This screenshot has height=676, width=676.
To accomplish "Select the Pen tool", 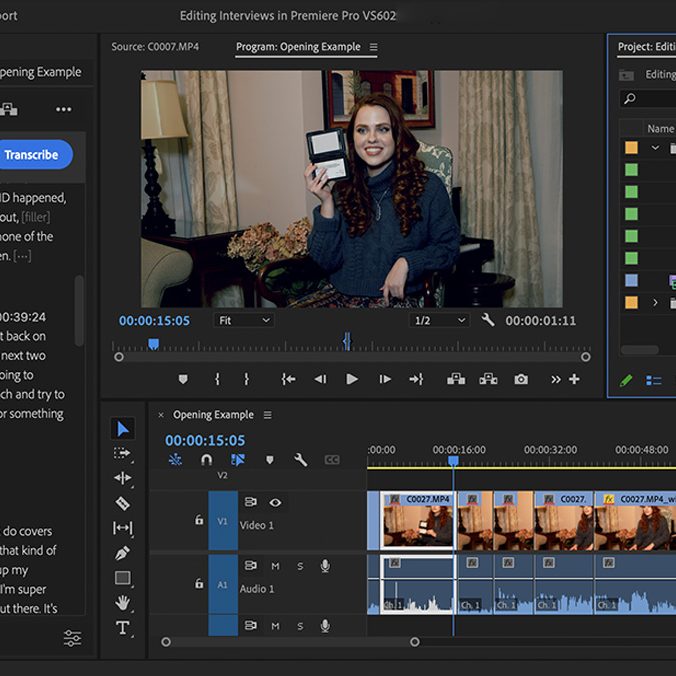I will pos(122,553).
